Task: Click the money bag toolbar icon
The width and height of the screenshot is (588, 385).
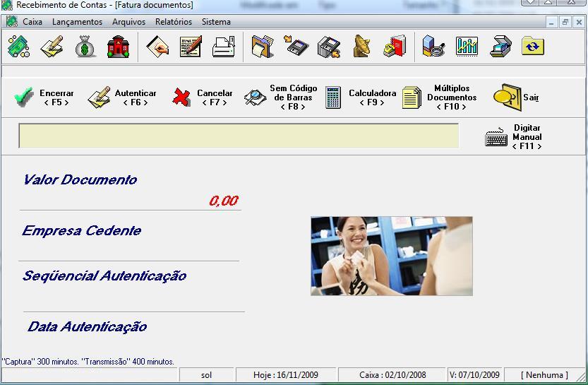Action: pos(85,47)
